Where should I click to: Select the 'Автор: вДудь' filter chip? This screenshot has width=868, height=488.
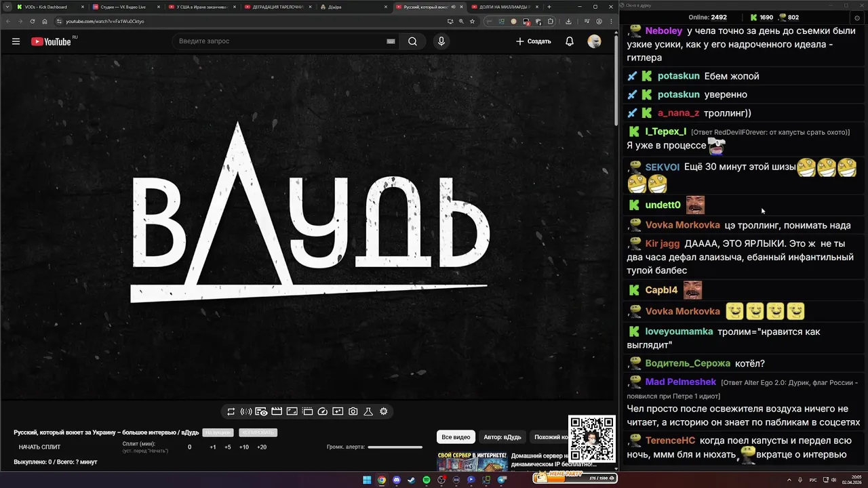click(502, 437)
